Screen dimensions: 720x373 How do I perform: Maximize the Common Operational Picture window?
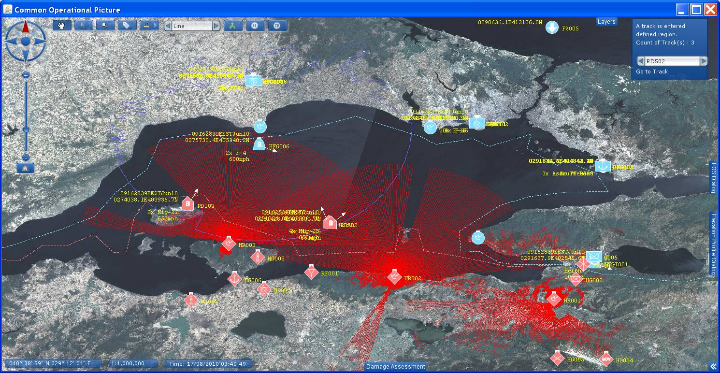697,9
